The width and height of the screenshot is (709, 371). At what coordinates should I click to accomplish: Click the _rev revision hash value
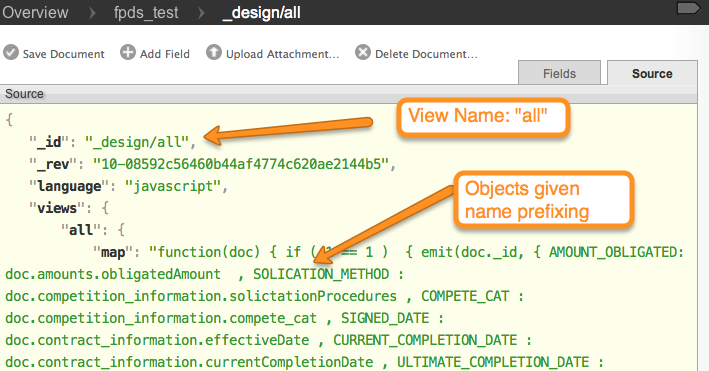[x=241, y=164]
